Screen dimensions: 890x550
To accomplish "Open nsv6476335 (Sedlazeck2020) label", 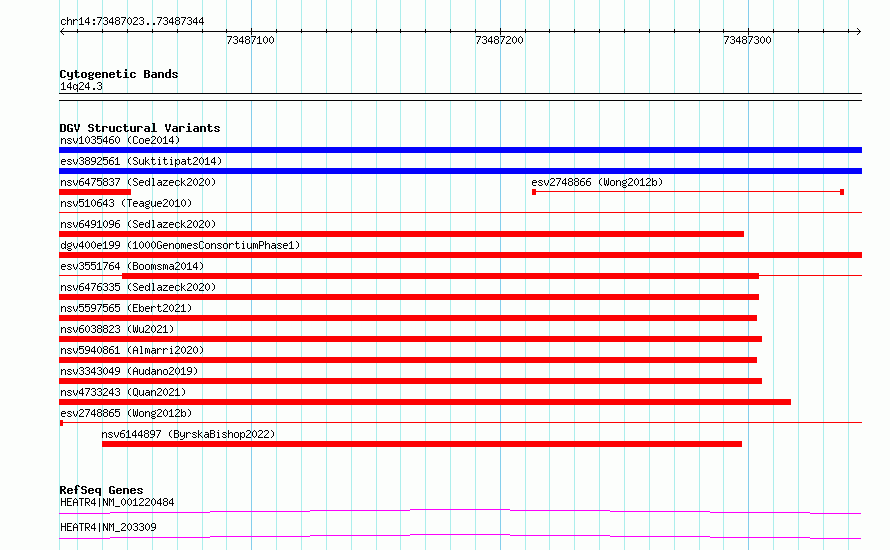I will pyautogui.click(x=138, y=287).
